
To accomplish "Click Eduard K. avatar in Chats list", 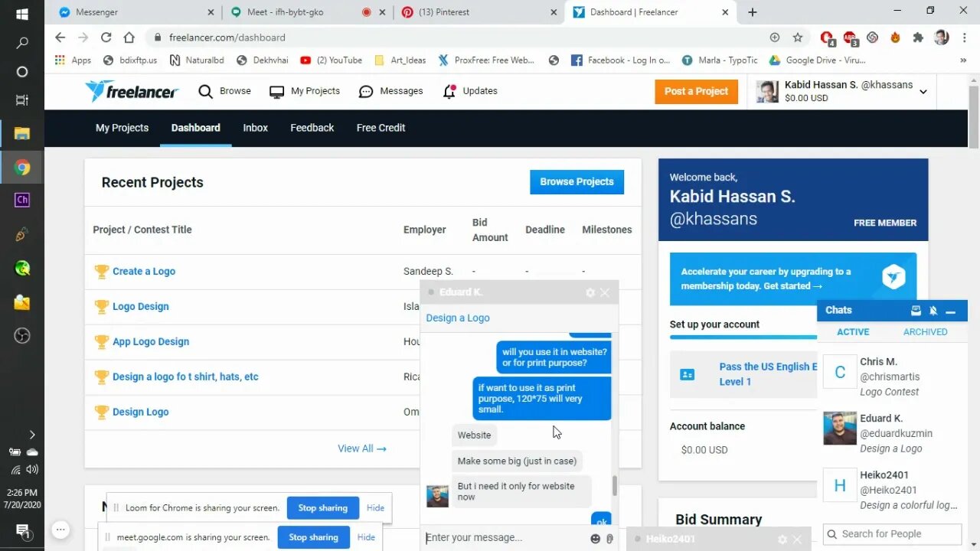I will (x=839, y=429).
